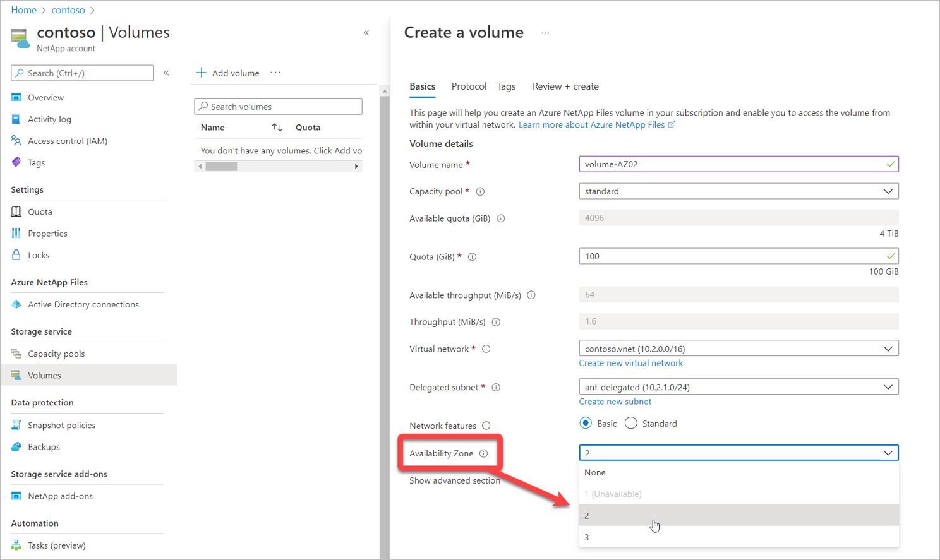
Task: Sort volumes by Name column arrows
Action: [x=277, y=128]
